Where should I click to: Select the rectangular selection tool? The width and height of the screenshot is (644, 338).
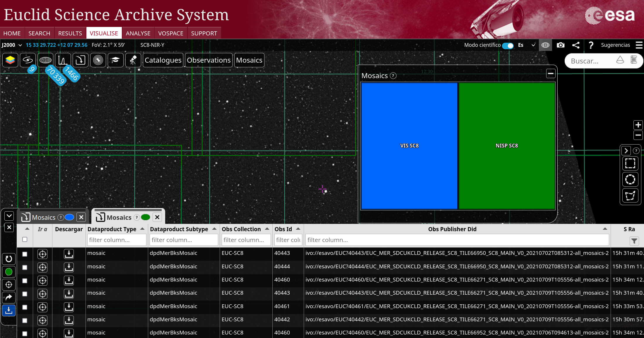click(630, 163)
